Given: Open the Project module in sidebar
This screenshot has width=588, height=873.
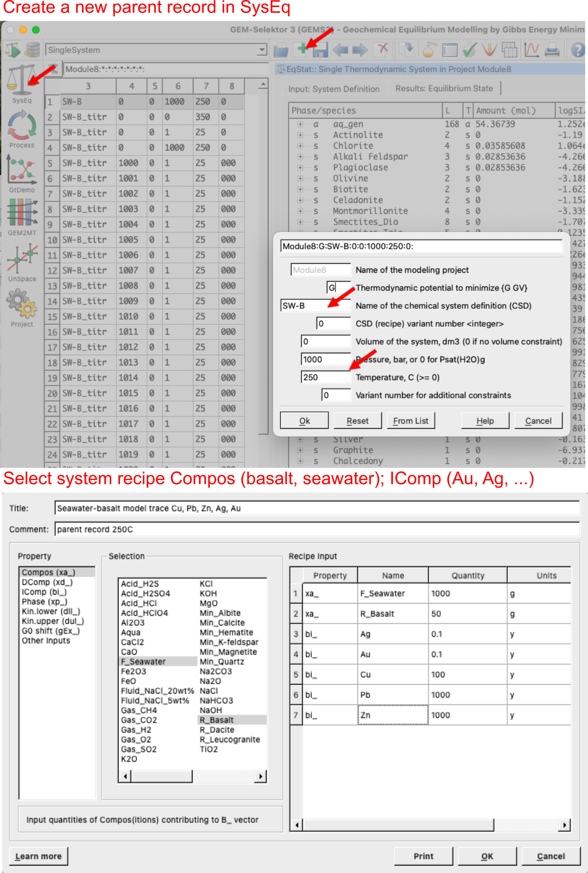Looking at the screenshot, I should [x=22, y=307].
